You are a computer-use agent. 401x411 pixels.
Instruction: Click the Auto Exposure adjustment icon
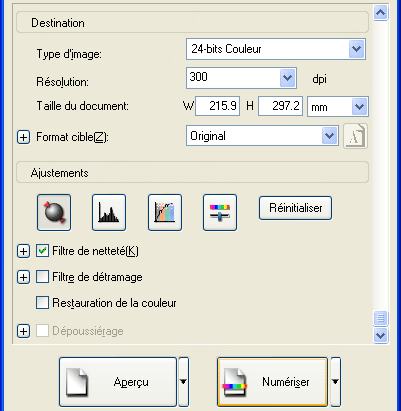point(54,212)
